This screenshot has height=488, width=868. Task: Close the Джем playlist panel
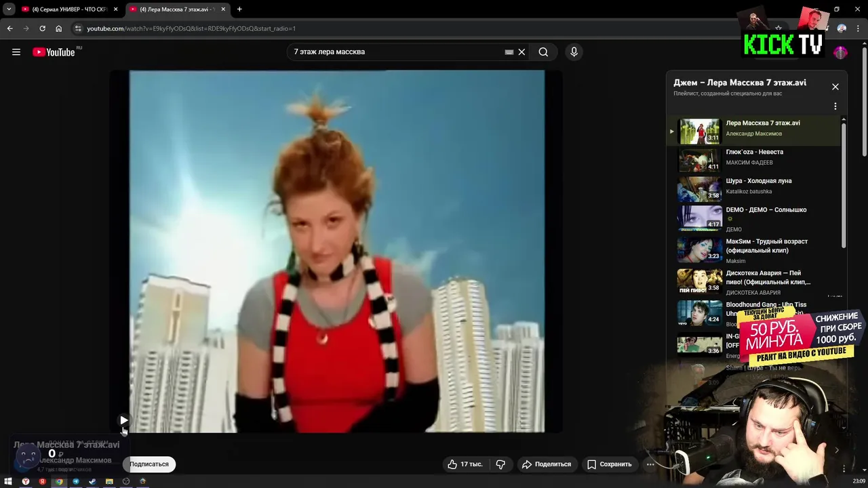click(835, 87)
